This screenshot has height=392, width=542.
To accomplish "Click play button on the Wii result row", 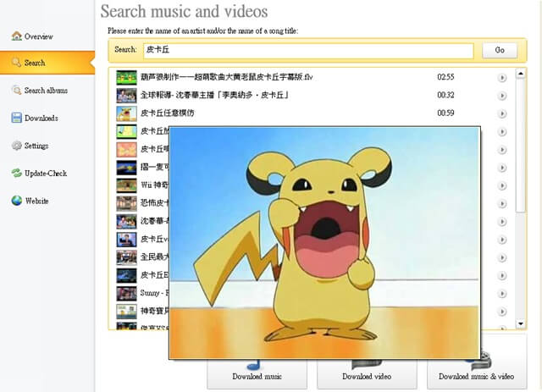I will (x=502, y=185).
